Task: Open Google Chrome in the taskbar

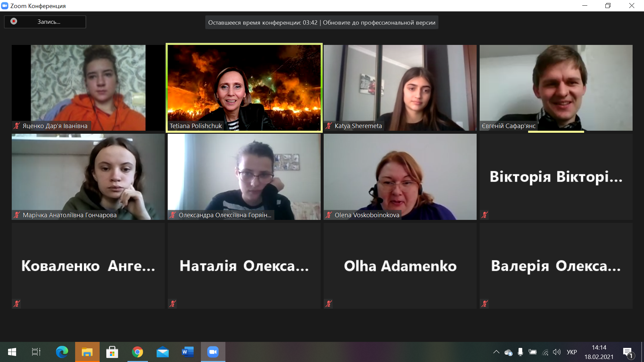Action: 137,352
